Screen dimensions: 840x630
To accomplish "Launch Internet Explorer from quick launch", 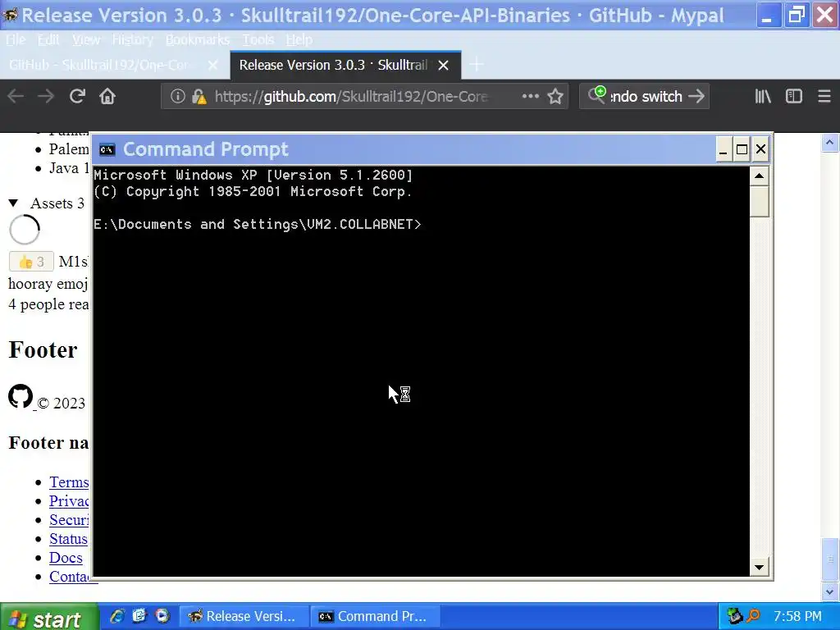I will click(x=116, y=616).
